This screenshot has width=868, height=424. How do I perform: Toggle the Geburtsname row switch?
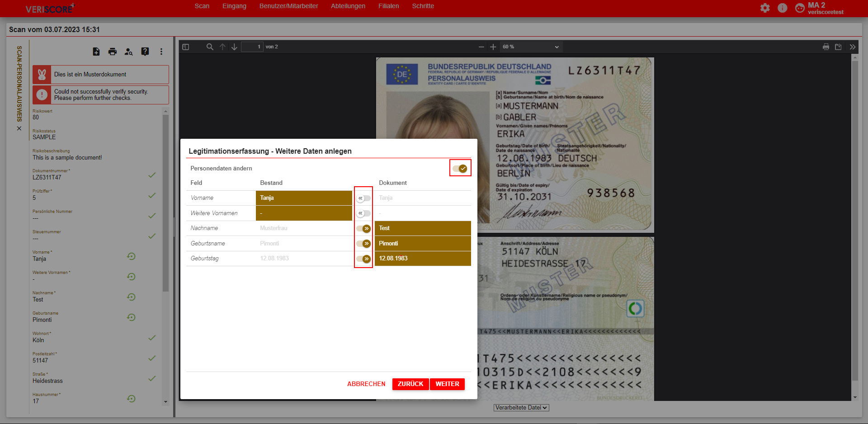pyautogui.click(x=363, y=244)
